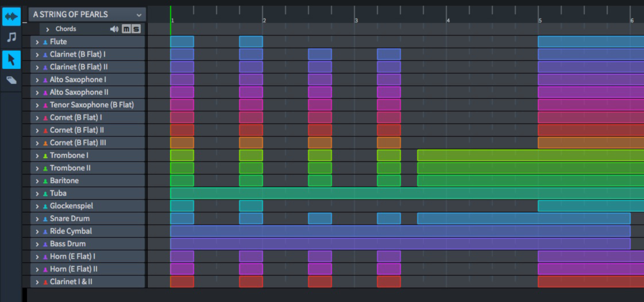
Task: Click the Bass Drum instrument icon
Action: 45,244
